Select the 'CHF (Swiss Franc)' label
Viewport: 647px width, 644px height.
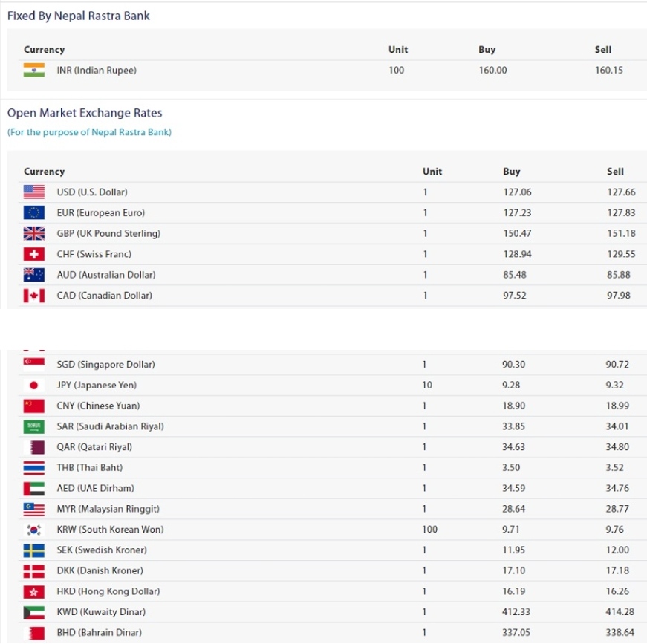pyautogui.click(x=94, y=254)
